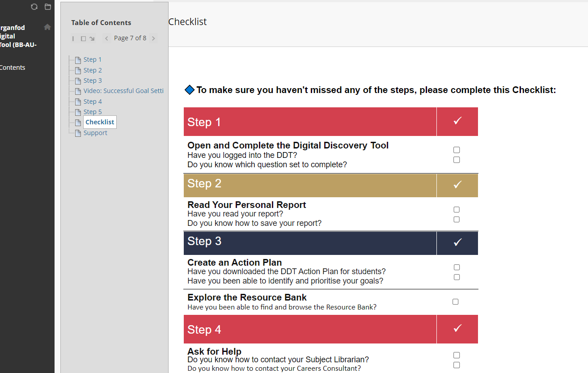The height and width of the screenshot is (373, 588).
Task: Open 'Video: Successful Goal Setti' page
Action: pyautogui.click(x=123, y=91)
